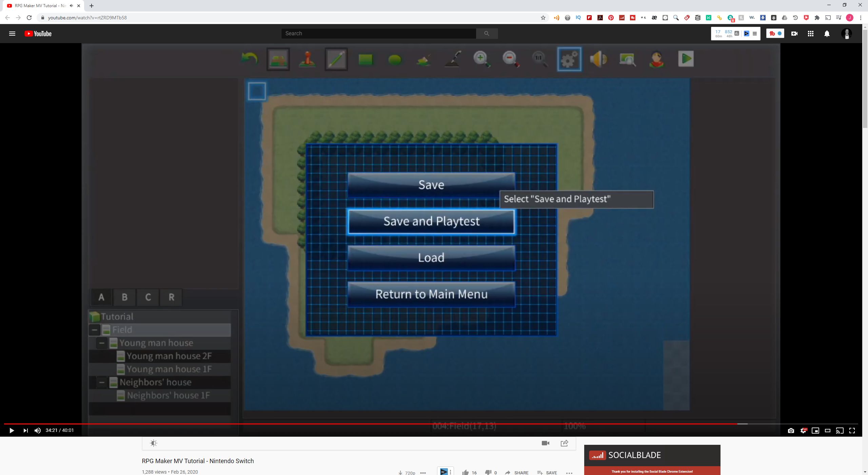Toggle theater mode

coord(828,431)
